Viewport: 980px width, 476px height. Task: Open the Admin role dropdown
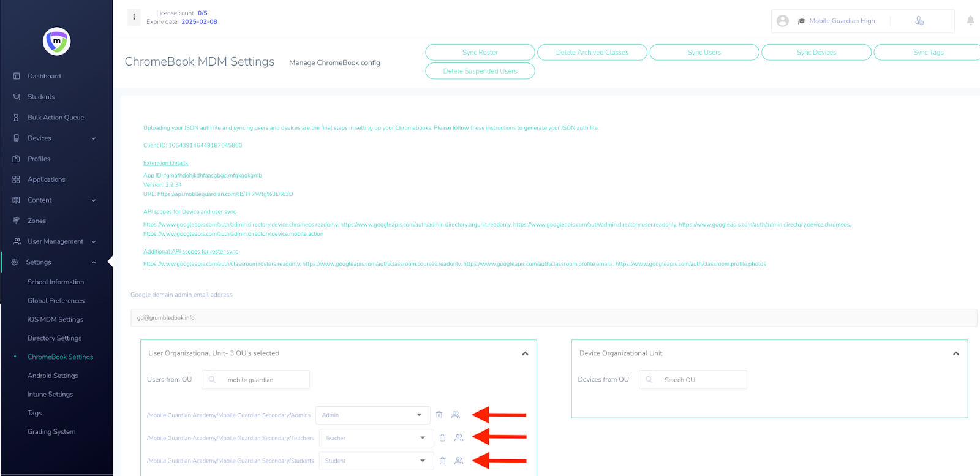(372, 415)
